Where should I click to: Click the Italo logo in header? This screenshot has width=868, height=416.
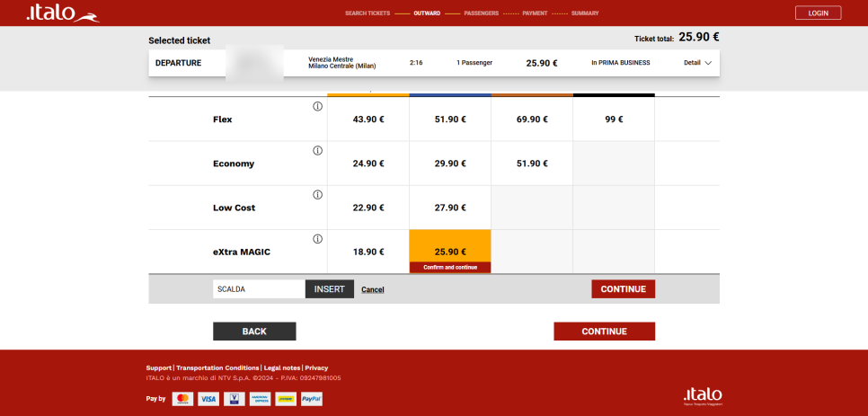[x=63, y=13]
